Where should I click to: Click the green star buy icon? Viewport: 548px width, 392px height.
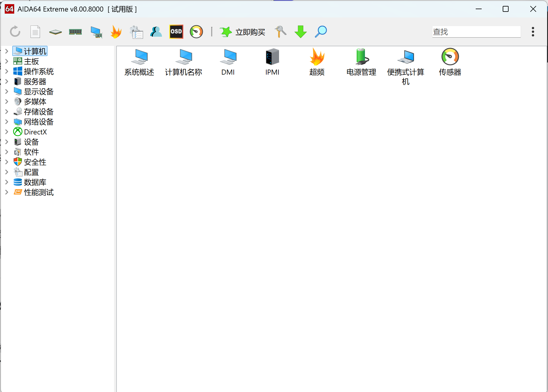(x=226, y=32)
